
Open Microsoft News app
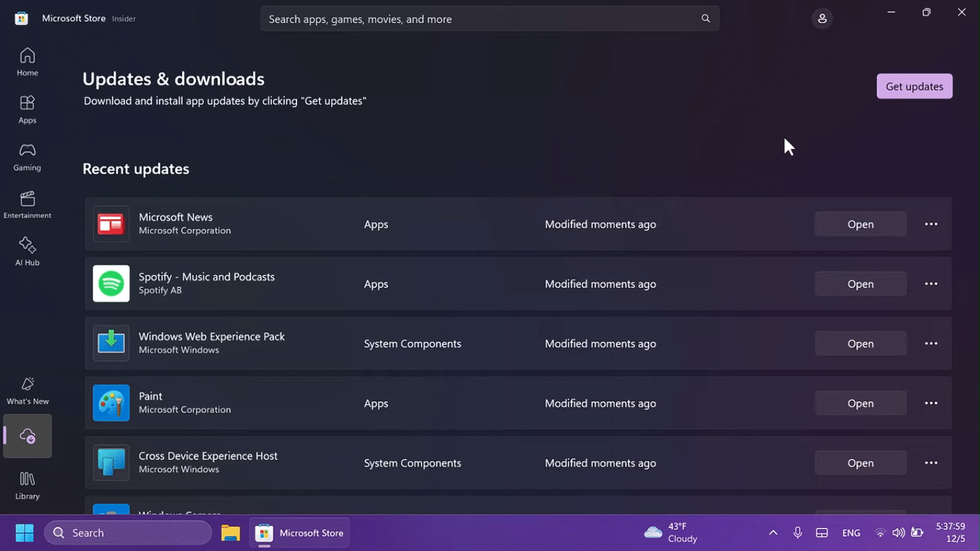860,224
